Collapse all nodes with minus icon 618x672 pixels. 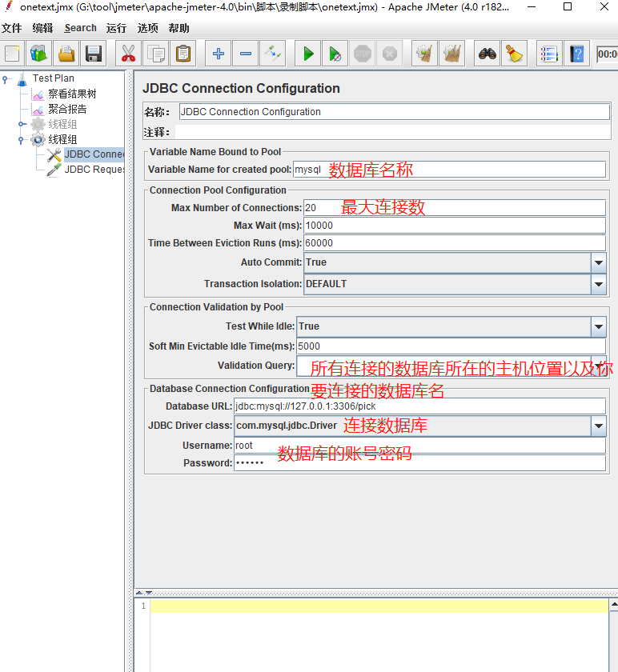[x=245, y=54]
